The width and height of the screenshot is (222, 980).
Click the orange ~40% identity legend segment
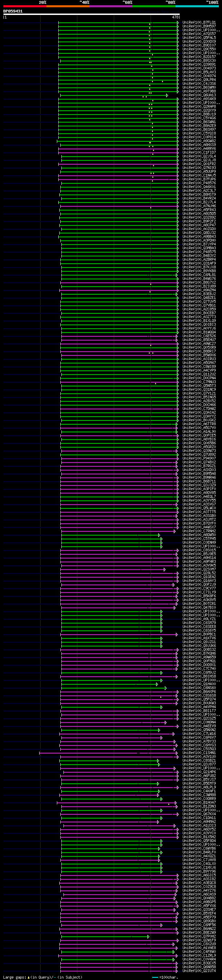tap(68, 6)
